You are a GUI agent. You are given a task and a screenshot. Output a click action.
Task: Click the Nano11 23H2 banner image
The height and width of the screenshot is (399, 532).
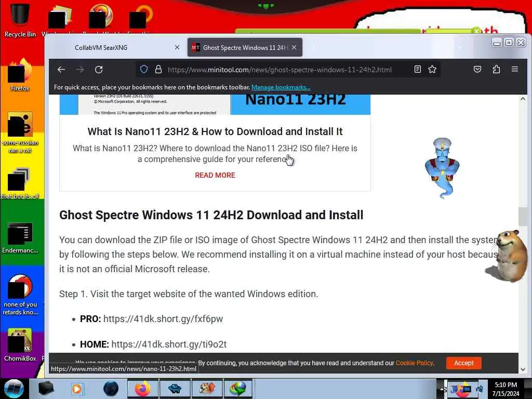click(x=215, y=104)
